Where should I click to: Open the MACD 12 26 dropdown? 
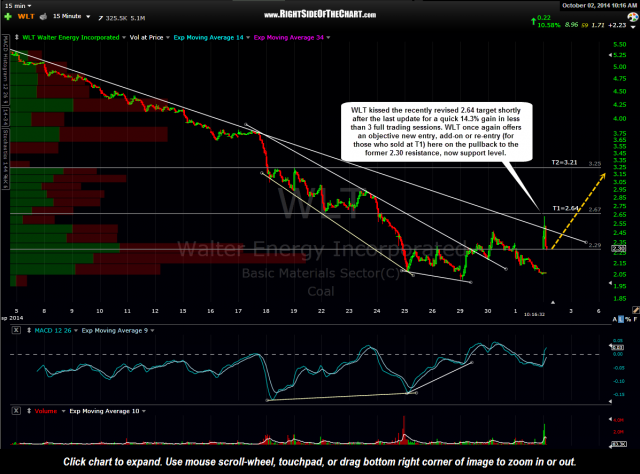[76, 330]
